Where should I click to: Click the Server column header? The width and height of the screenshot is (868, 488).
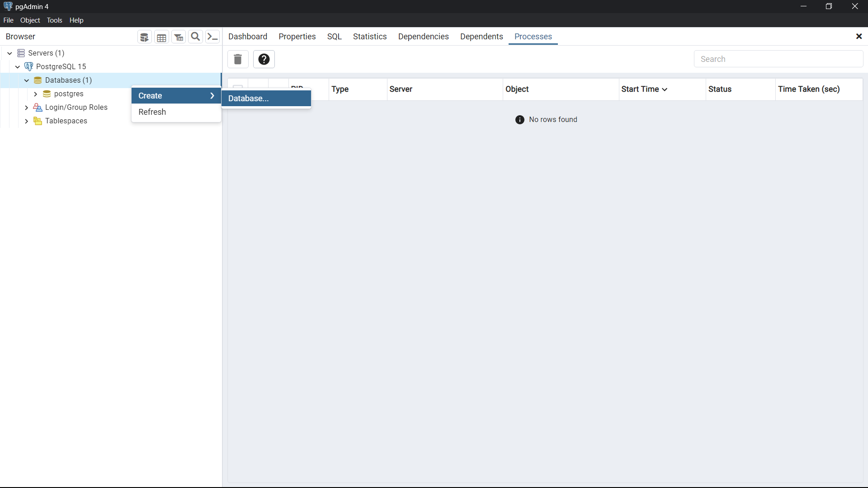click(x=445, y=89)
